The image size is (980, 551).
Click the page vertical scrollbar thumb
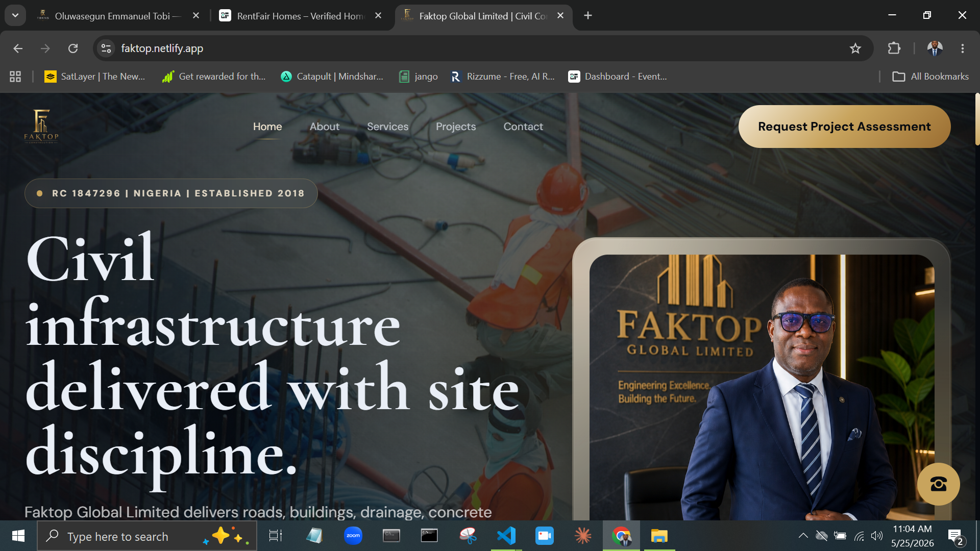click(977, 119)
